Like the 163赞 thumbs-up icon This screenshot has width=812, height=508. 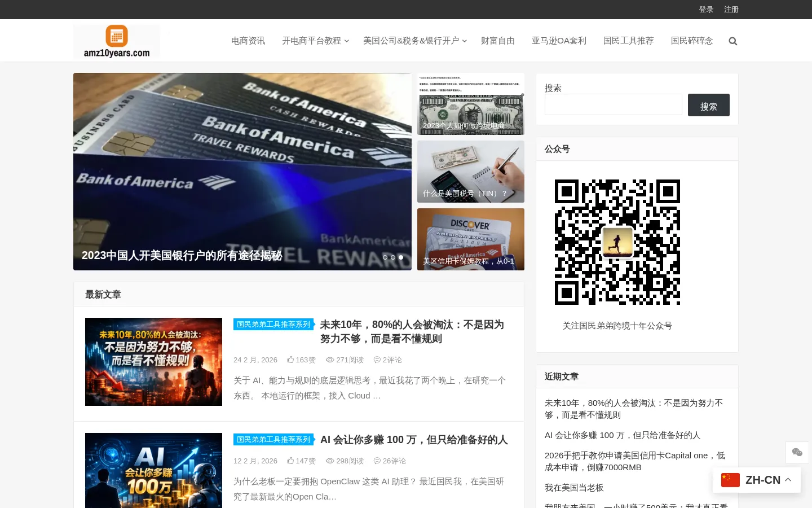[290, 360]
